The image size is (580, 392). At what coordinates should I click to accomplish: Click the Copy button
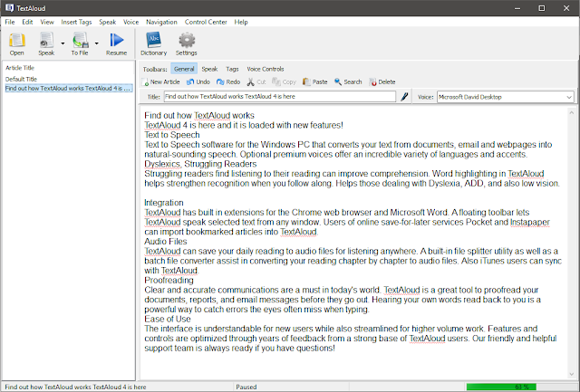pyautogui.click(x=284, y=81)
